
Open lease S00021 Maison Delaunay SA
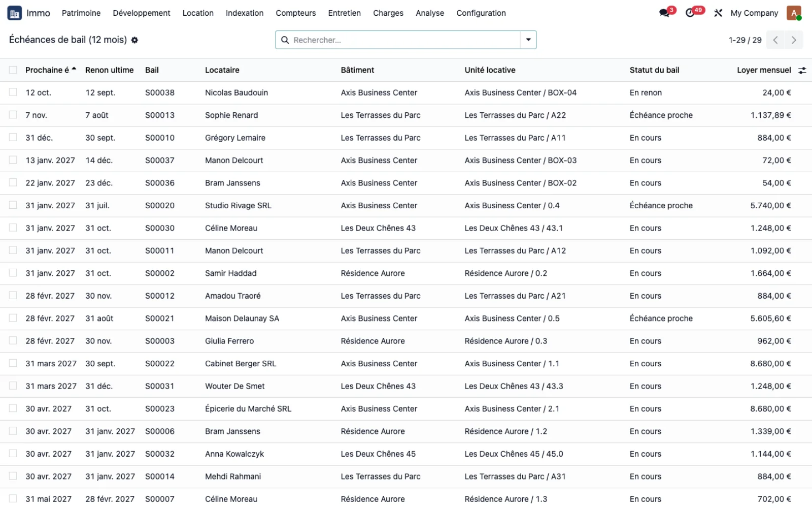coord(406,319)
